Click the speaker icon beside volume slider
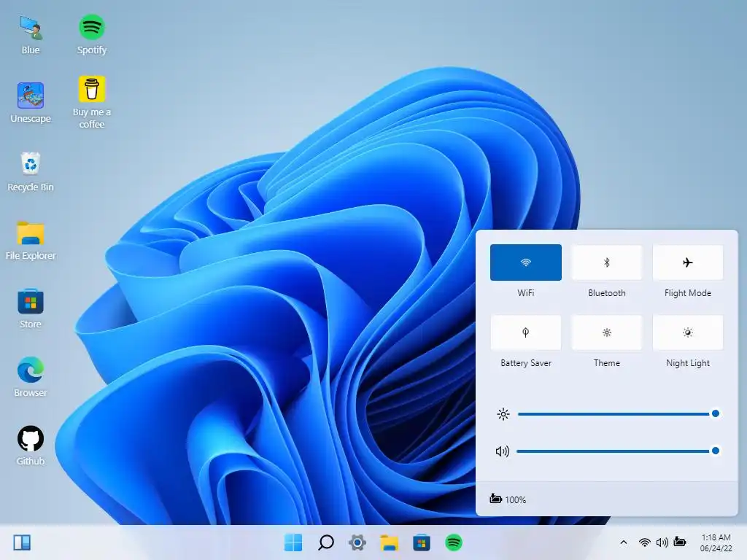 503,451
